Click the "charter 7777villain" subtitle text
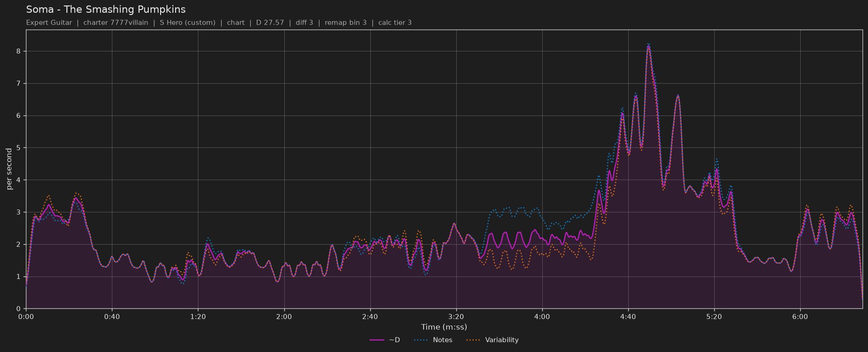Screen dimensions: 868x352 click(x=116, y=22)
